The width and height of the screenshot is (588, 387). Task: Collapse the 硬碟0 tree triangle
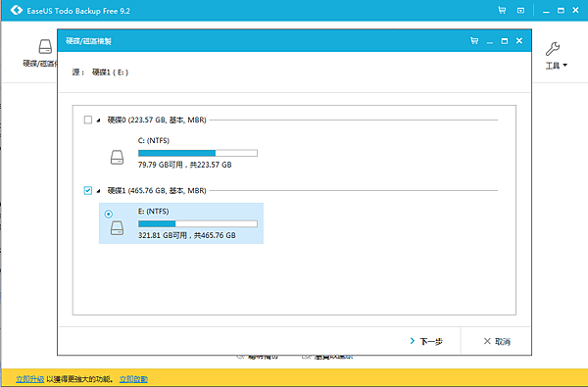[x=99, y=121]
